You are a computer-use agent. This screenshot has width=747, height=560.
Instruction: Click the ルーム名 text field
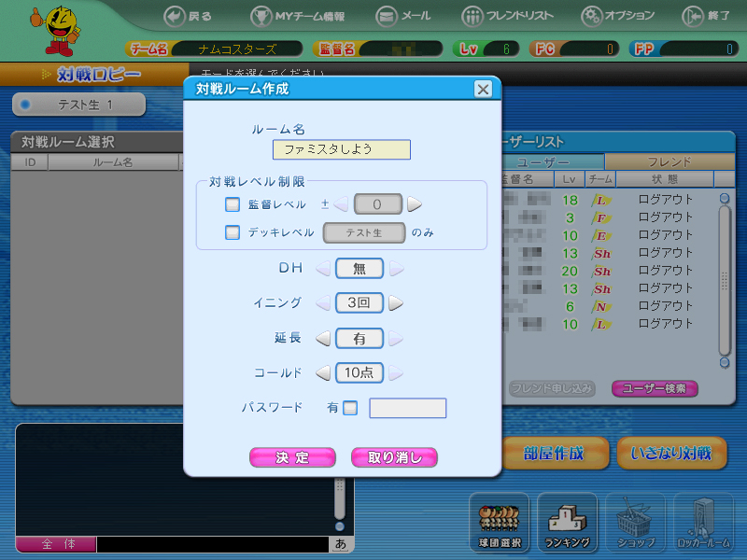342,149
